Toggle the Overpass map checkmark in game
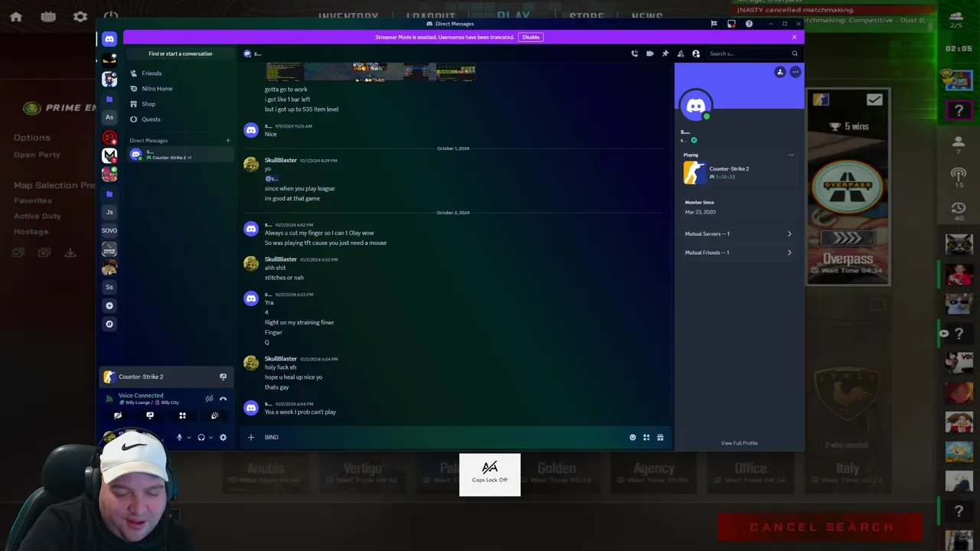Screen dimensions: 980x551 (x=874, y=99)
